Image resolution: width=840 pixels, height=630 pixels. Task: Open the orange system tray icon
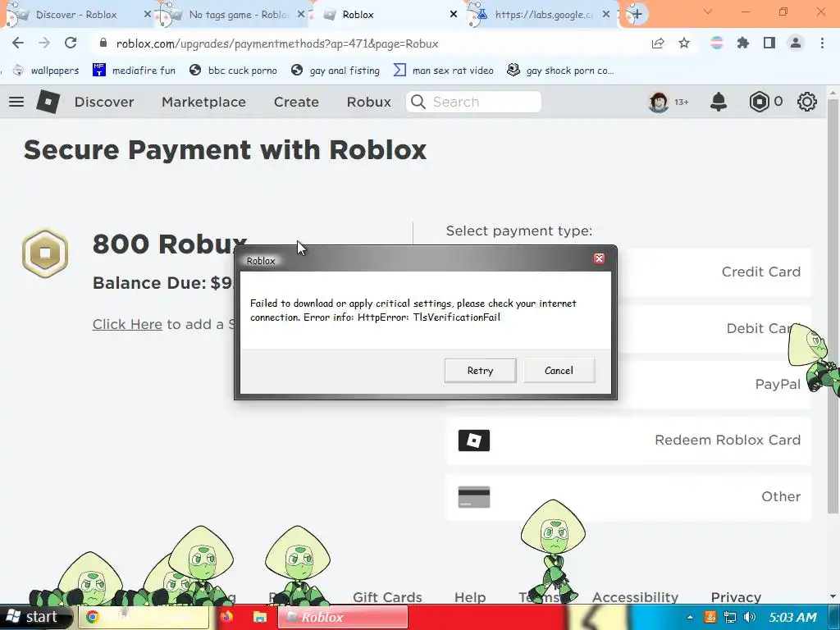710,617
